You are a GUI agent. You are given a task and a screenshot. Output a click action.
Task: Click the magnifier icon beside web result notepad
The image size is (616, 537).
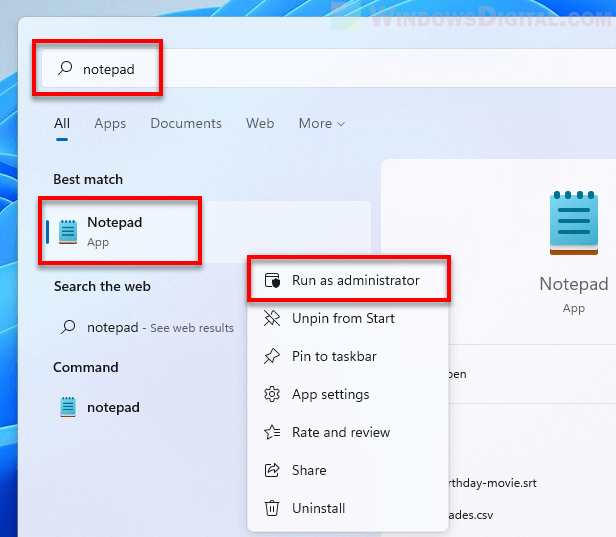[68, 327]
